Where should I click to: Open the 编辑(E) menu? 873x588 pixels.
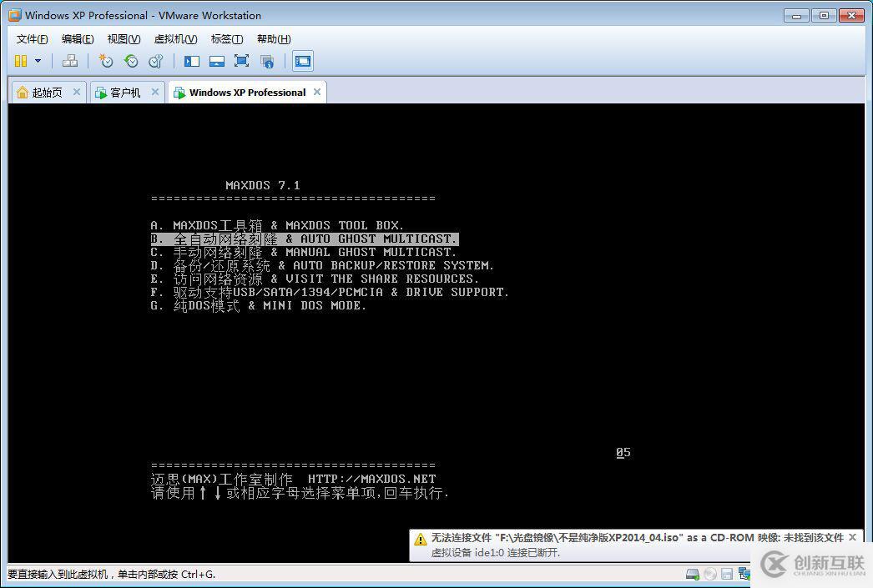coord(78,39)
